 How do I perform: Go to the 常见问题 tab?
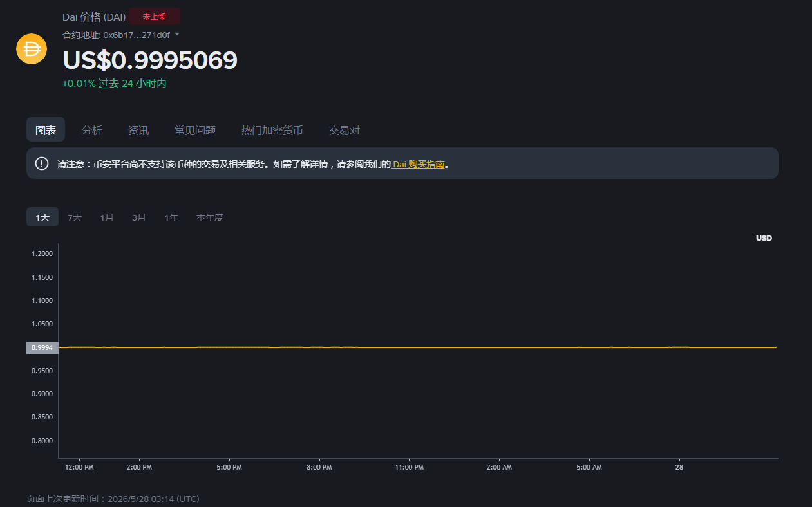[195, 130]
